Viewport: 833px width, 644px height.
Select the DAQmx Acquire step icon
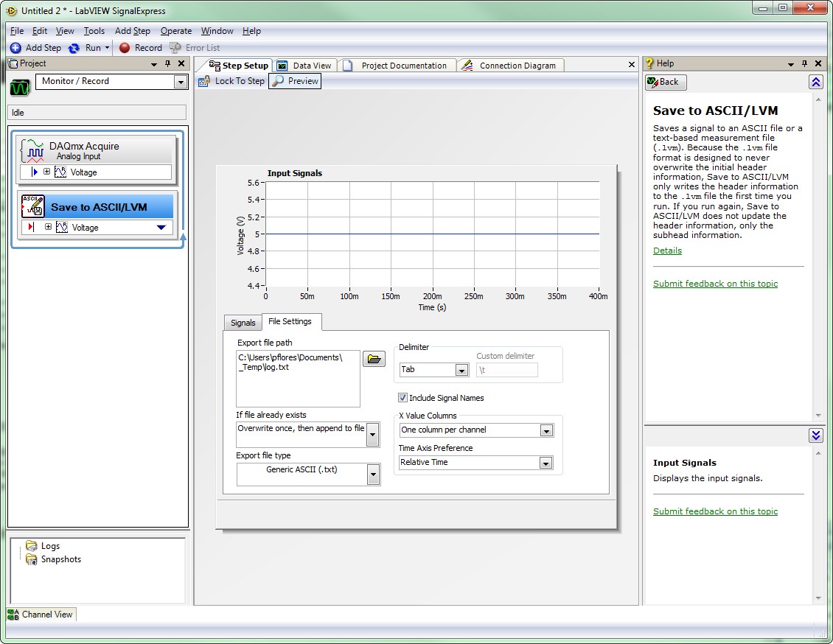32,150
